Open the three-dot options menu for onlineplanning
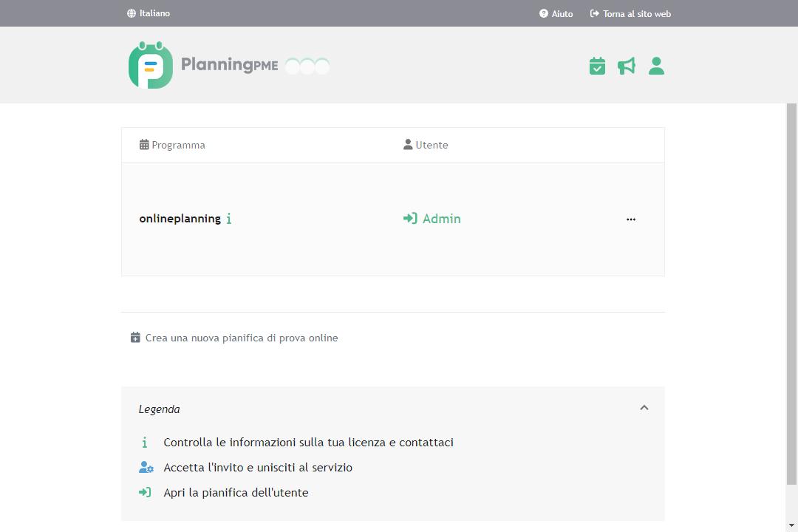 [631, 219]
